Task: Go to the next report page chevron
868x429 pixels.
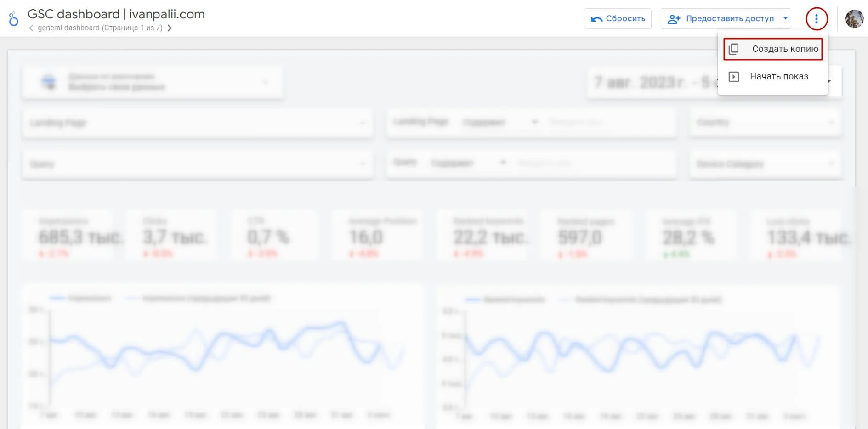Action: click(x=170, y=28)
